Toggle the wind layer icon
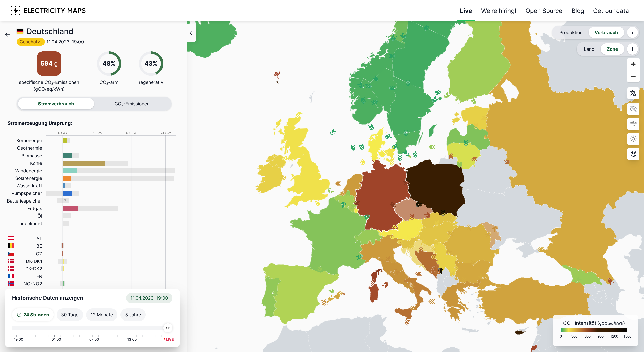644x352 pixels. [x=633, y=124]
